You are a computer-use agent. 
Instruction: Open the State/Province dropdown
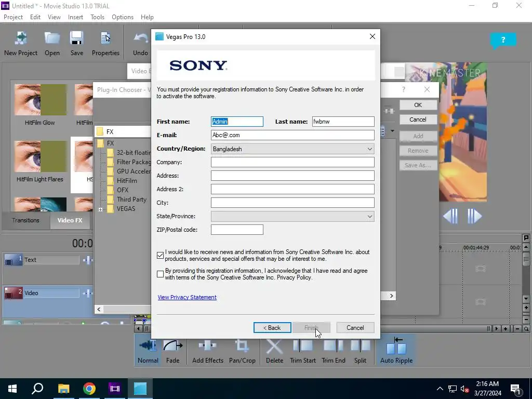click(x=292, y=216)
